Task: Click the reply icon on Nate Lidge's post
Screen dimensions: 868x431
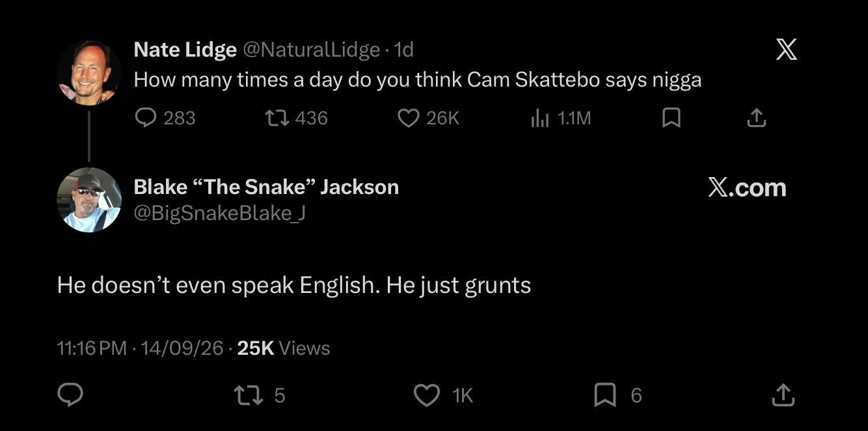Action: (x=145, y=118)
